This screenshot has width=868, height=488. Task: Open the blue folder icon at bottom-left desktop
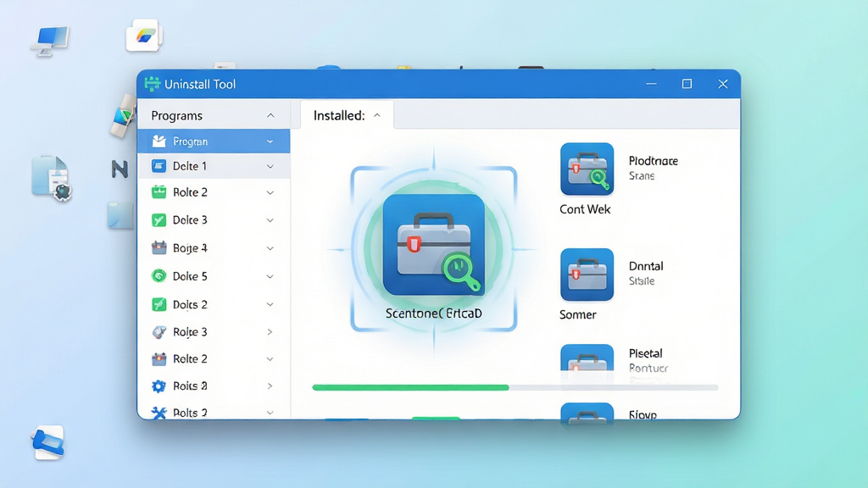[48, 442]
